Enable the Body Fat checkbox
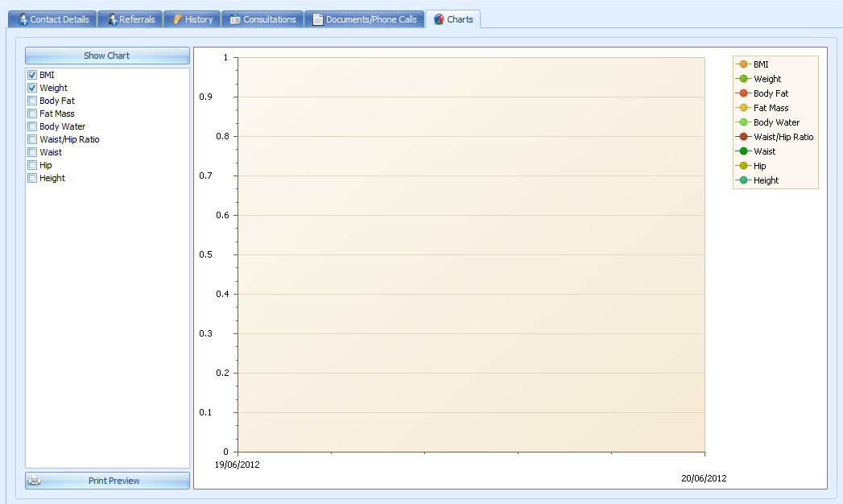This screenshot has height=504, width=843. point(32,101)
